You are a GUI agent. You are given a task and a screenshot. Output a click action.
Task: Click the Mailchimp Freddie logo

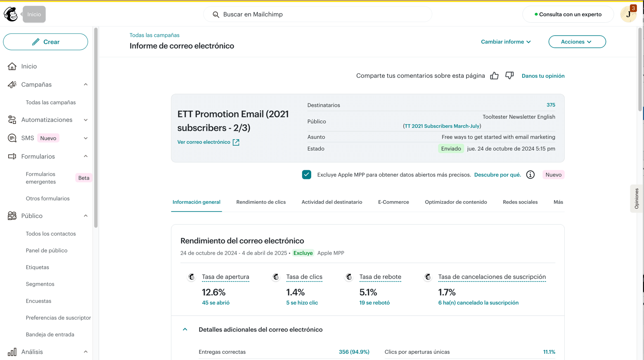[11, 14]
